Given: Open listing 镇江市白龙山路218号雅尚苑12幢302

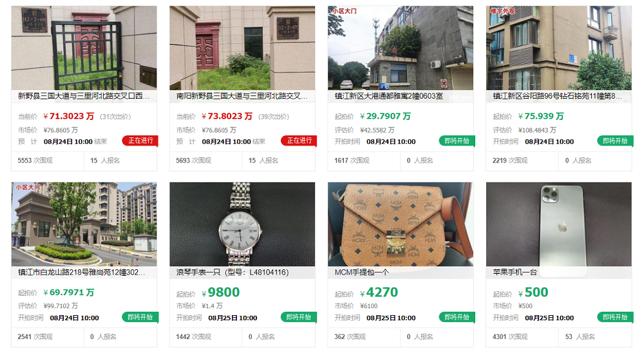Looking at the screenshot, I should click(81, 273).
